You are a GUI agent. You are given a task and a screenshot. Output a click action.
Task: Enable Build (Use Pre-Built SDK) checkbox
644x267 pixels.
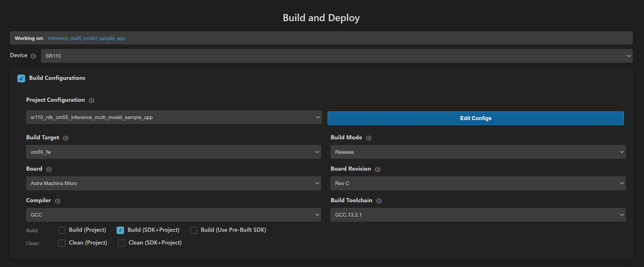coord(194,230)
